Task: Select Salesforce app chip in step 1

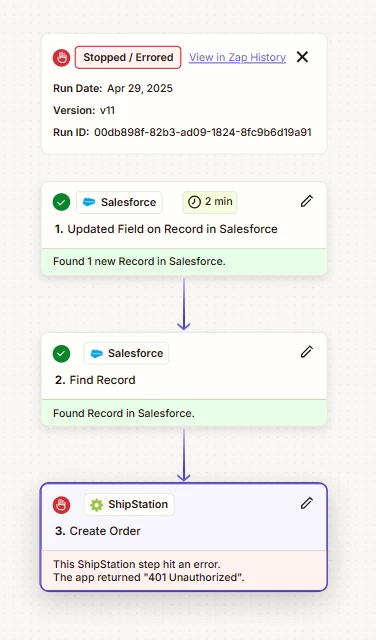Action: 119,202
